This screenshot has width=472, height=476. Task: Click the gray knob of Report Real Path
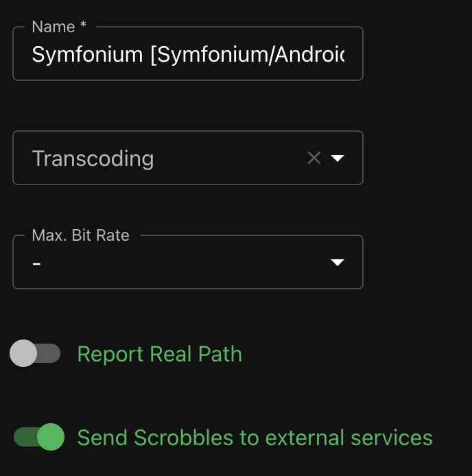click(x=24, y=354)
